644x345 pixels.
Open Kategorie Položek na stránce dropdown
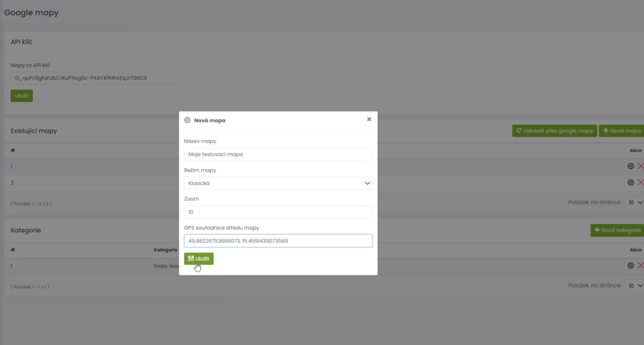tap(635, 286)
